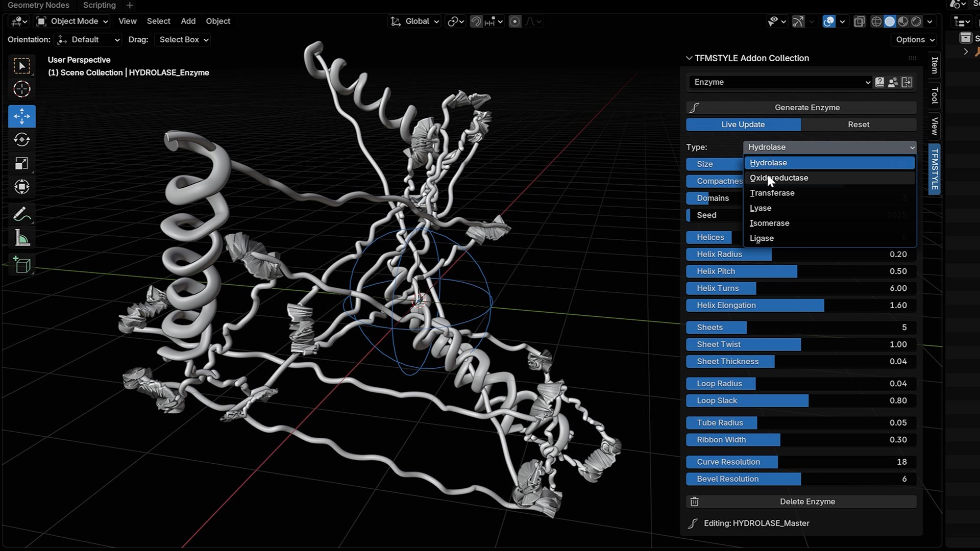This screenshot has height=551, width=980.
Task: Open the Select Box drag dropdown
Action: [183, 40]
